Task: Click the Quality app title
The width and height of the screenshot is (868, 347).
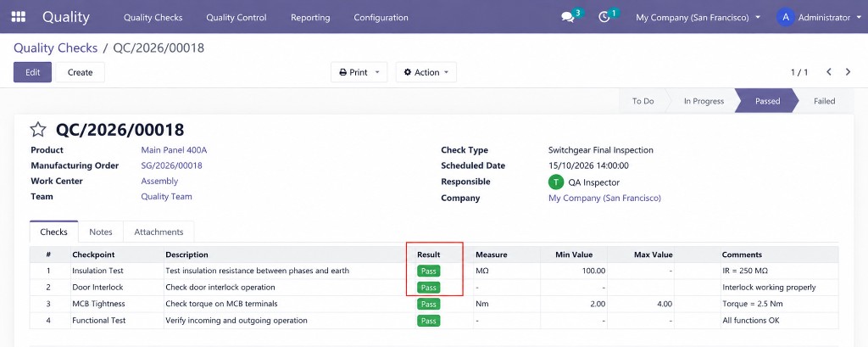Action: click(66, 17)
